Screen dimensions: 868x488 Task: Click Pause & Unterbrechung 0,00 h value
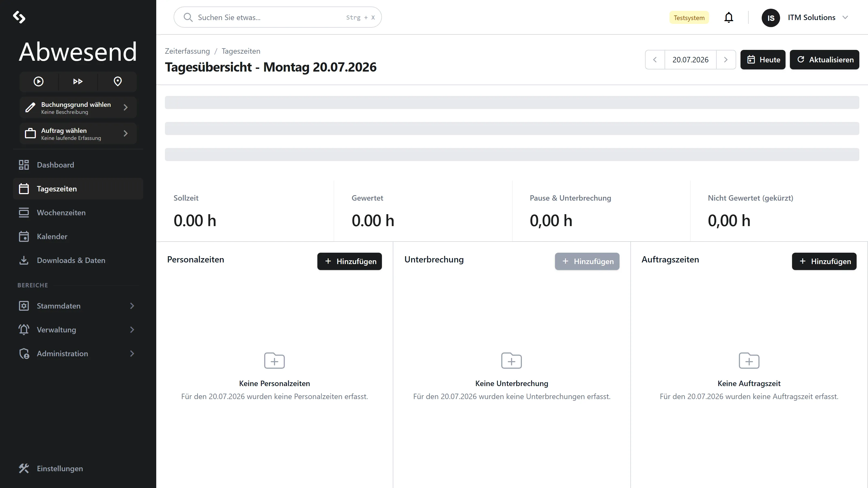[551, 221]
